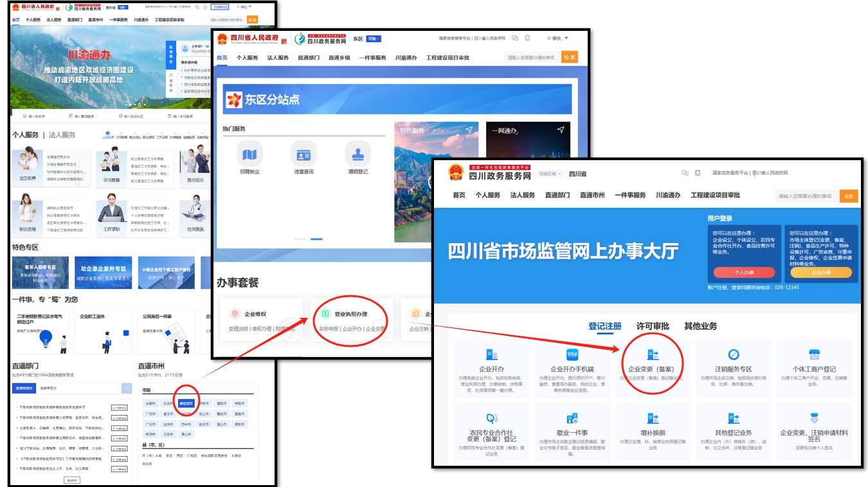Click the WeChat icon in 东区 header
The image size is (868, 487).
pyautogui.click(x=516, y=38)
